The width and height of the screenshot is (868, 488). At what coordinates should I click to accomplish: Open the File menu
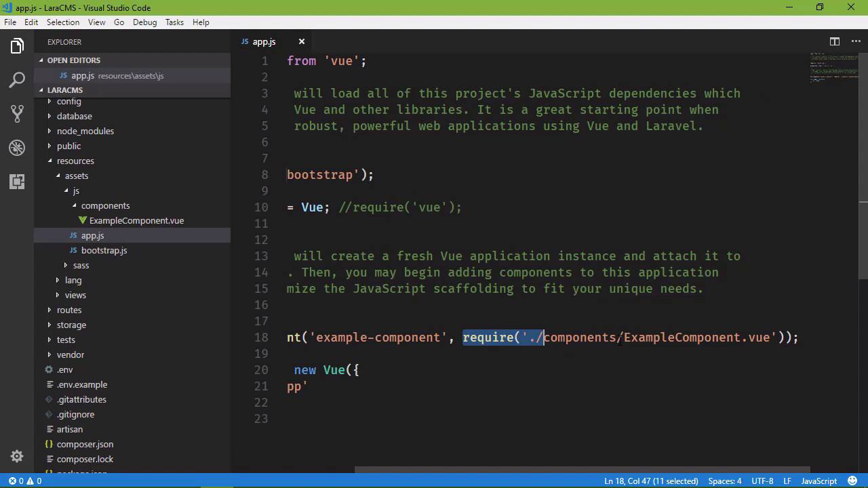10,22
